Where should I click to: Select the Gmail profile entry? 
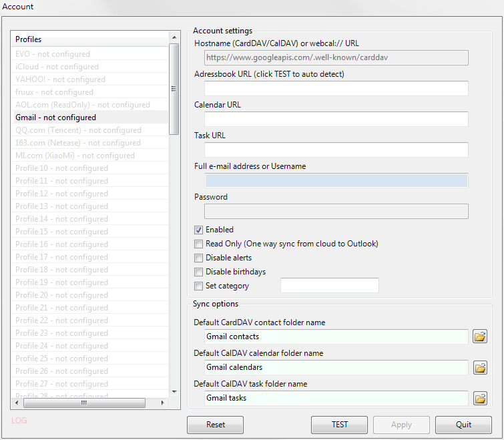pyautogui.click(x=55, y=118)
